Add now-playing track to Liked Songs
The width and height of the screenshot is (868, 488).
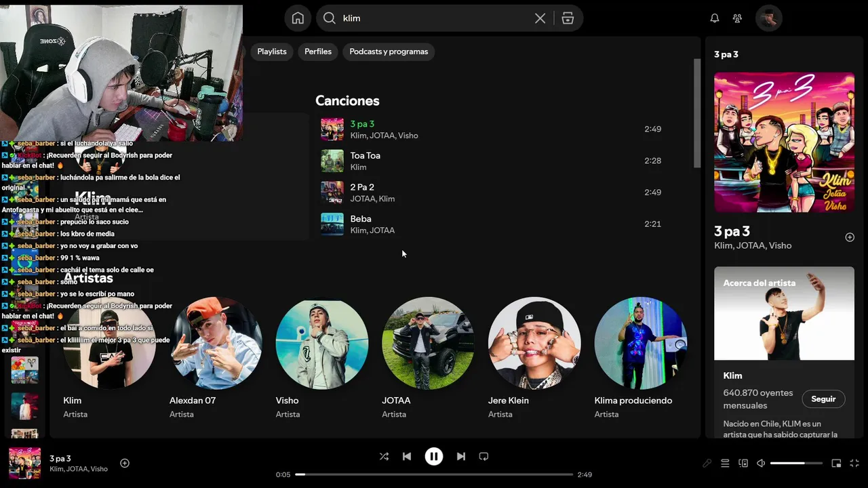pyautogui.click(x=125, y=463)
